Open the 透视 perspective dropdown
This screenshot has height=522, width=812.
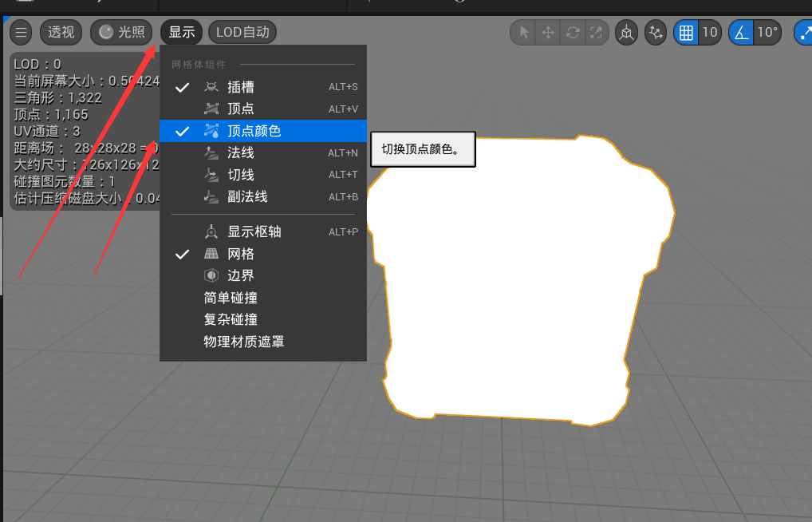61,32
